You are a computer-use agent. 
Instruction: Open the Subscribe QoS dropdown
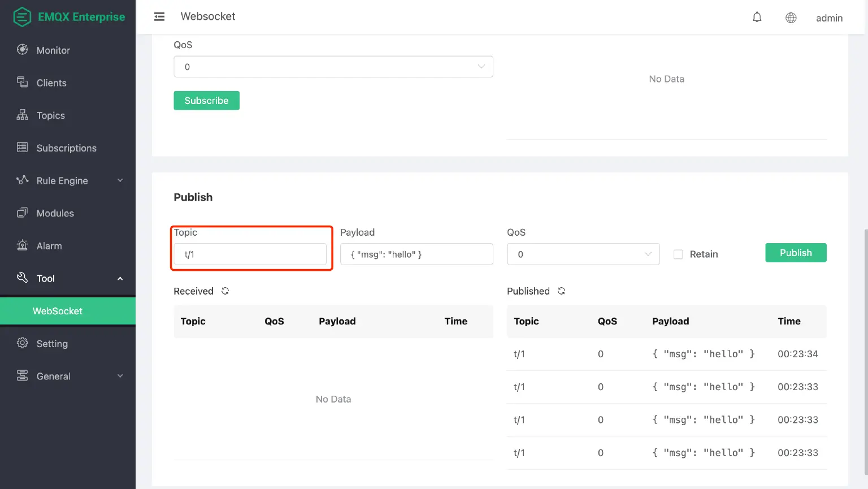pyautogui.click(x=333, y=67)
